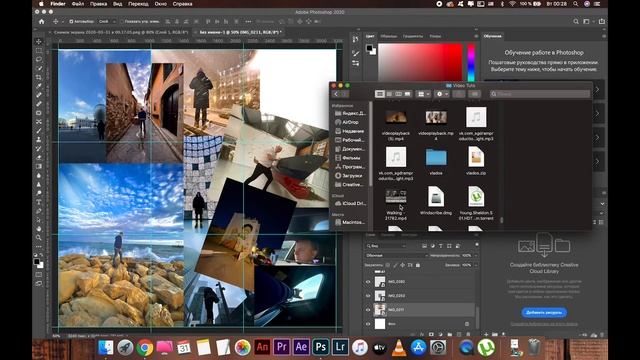This screenshot has height=360, width=640.
Task: Open the layer opacity dropdown arrow
Action: click(x=475, y=256)
